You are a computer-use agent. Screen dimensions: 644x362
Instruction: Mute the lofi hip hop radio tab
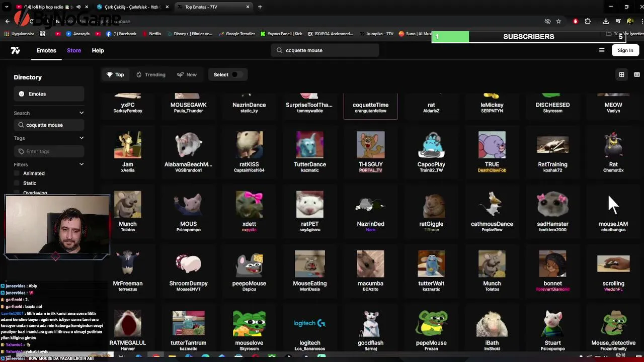pyautogui.click(x=78, y=7)
